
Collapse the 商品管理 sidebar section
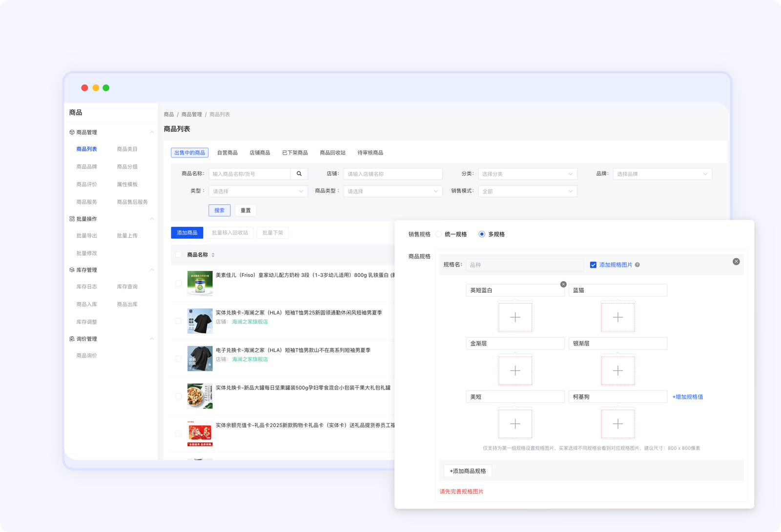point(152,132)
